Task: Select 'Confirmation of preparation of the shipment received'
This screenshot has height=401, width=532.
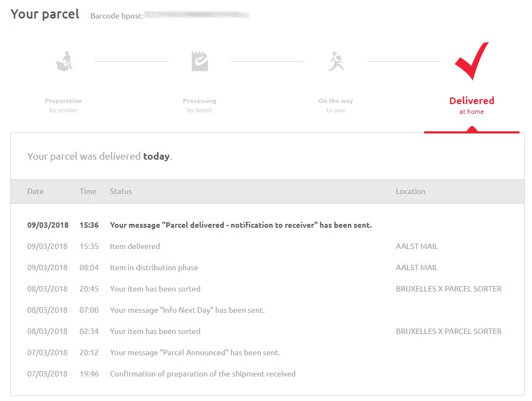Action: [203, 374]
